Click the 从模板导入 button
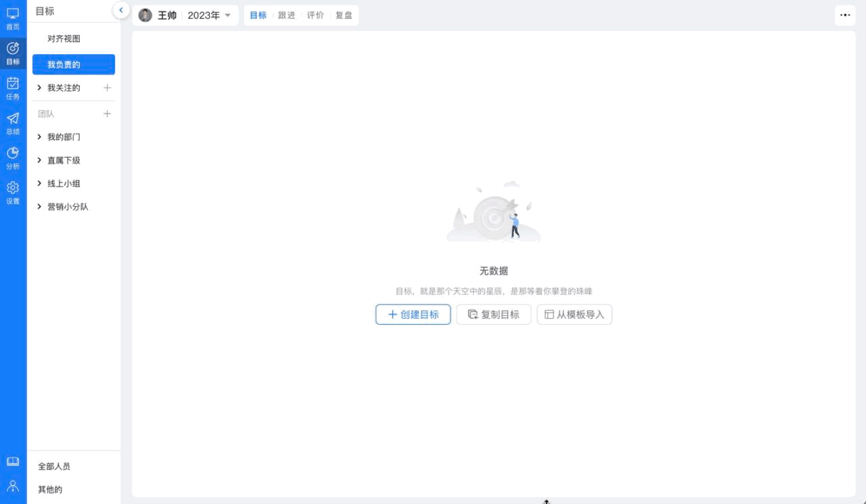Viewport: 866px width, 504px height. 574,315
